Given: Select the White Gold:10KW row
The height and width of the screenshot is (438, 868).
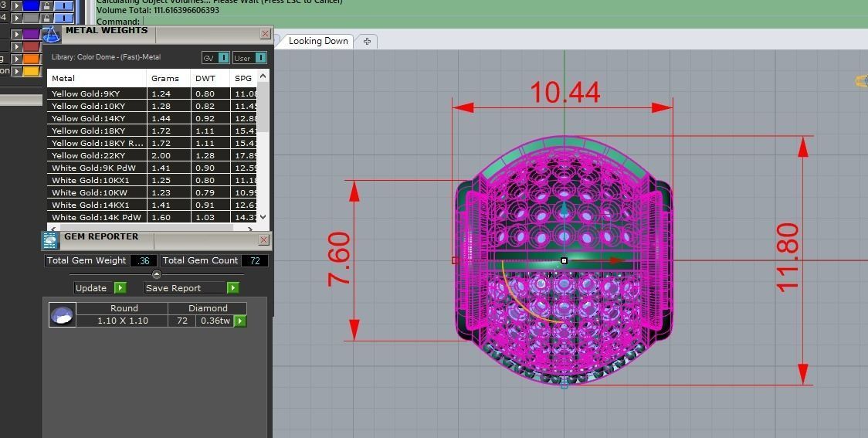Looking at the screenshot, I should [x=152, y=192].
